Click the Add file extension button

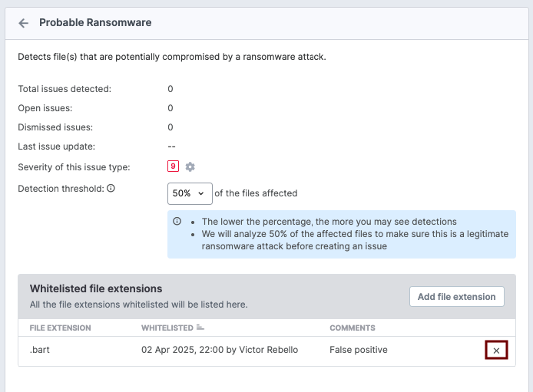(x=456, y=297)
